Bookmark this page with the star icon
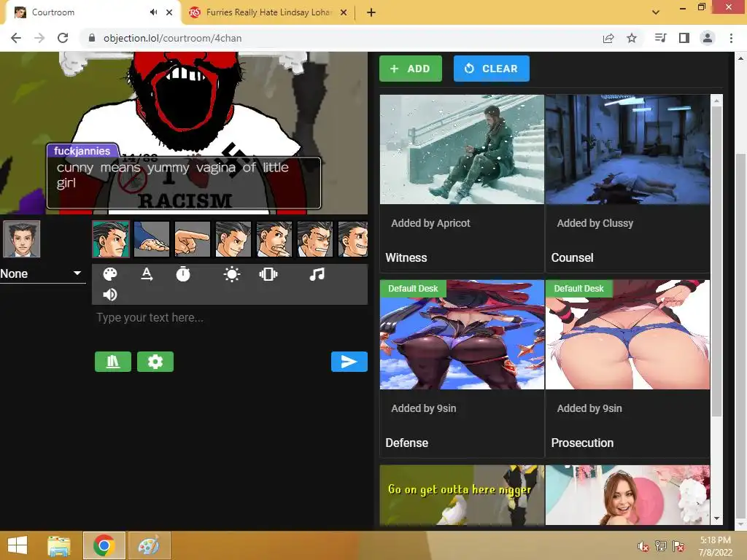The width and height of the screenshot is (747, 560). coord(632,38)
